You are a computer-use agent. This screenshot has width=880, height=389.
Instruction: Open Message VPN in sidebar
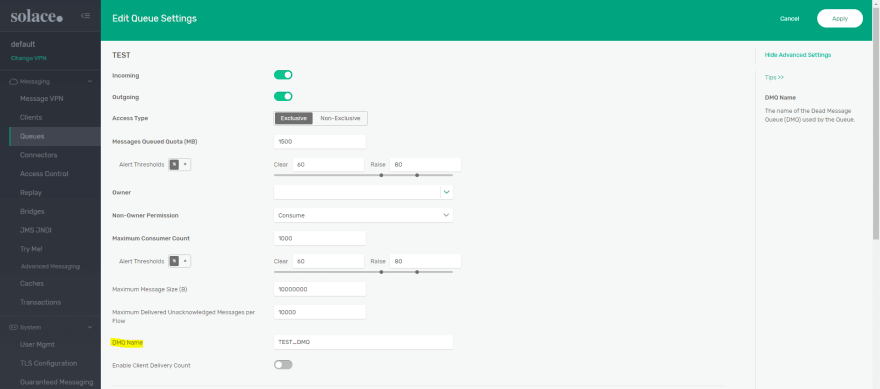click(42, 99)
